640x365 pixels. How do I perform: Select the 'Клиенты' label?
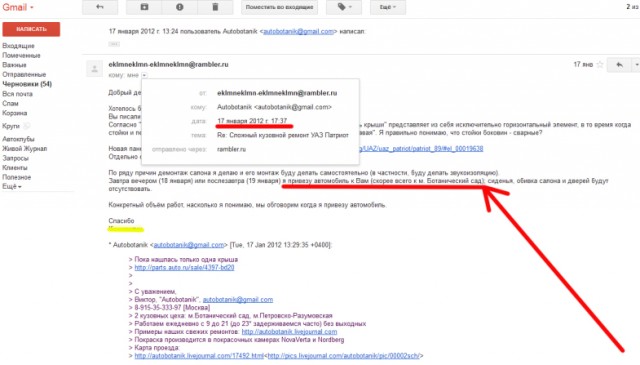coord(15,168)
